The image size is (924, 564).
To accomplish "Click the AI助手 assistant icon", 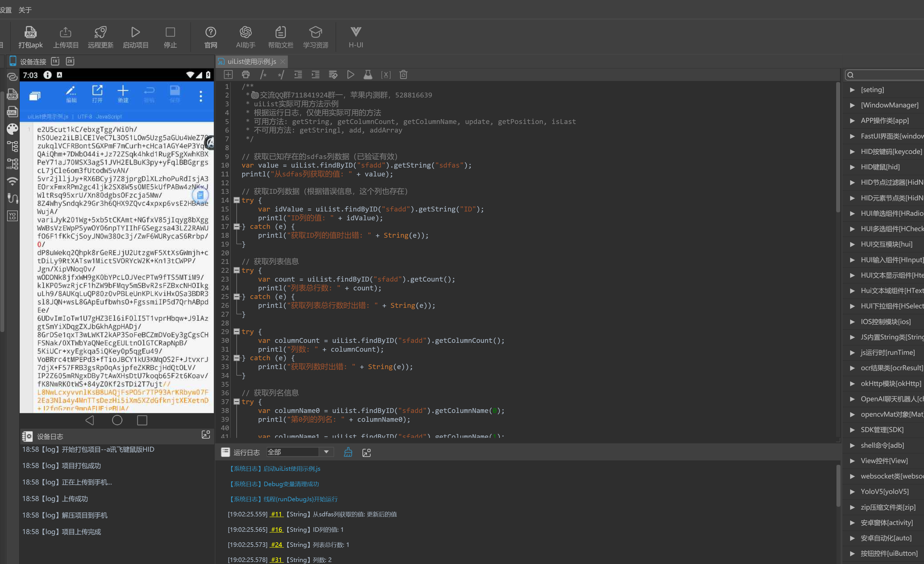I will tap(245, 32).
